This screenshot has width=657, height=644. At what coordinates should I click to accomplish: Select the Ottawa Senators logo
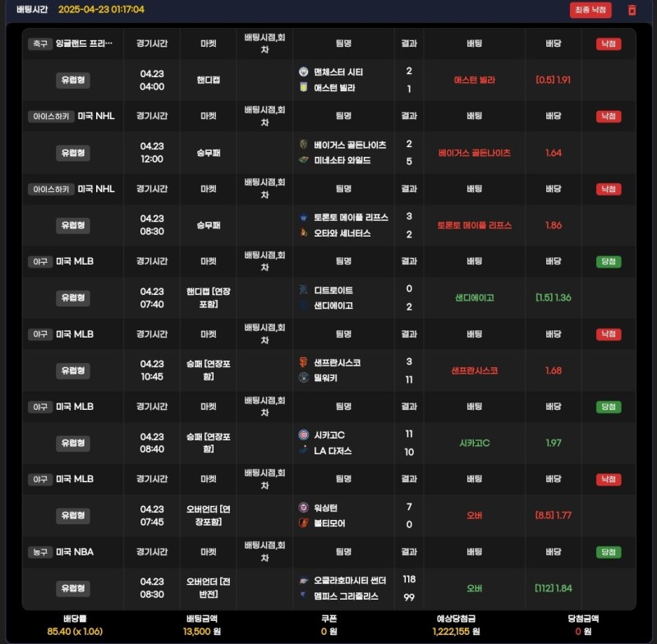[304, 233]
